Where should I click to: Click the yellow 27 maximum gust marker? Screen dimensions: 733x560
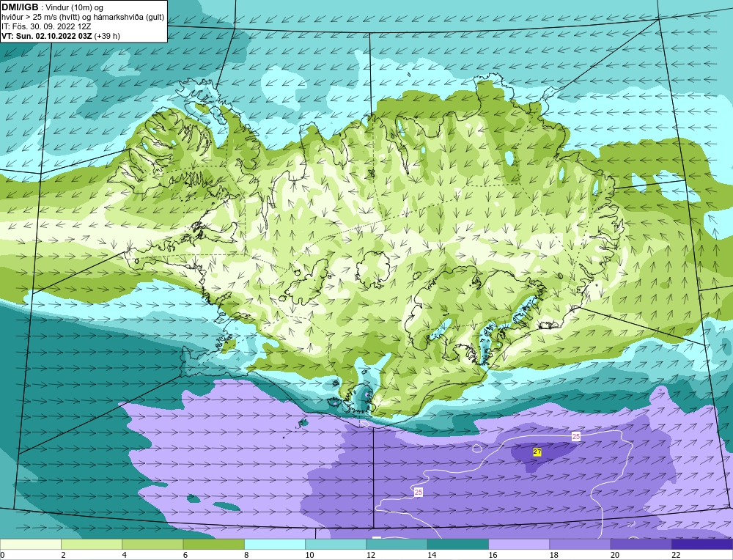(x=537, y=452)
